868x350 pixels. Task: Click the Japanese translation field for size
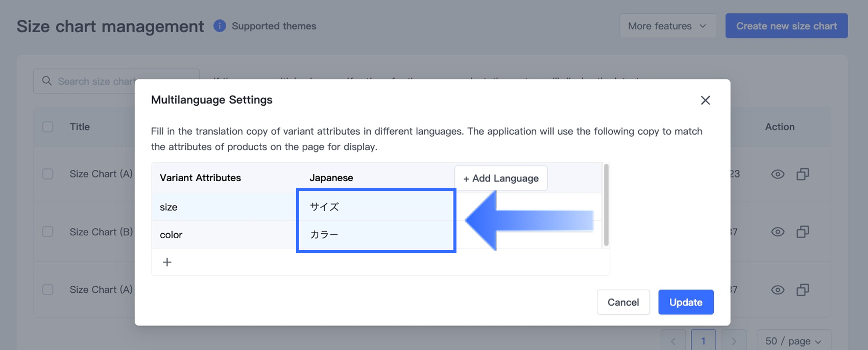[376, 207]
